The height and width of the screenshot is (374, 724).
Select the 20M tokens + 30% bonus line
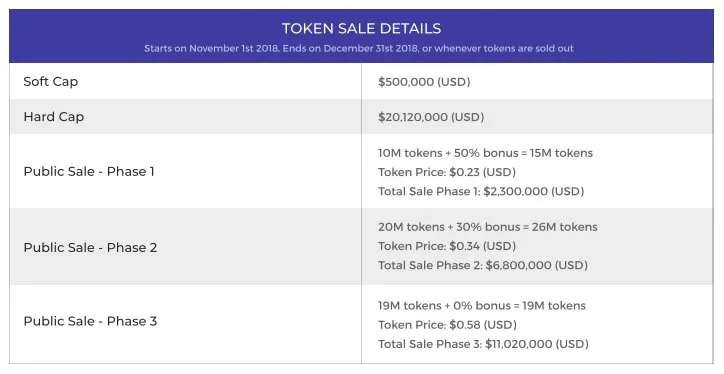coord(488,227)
